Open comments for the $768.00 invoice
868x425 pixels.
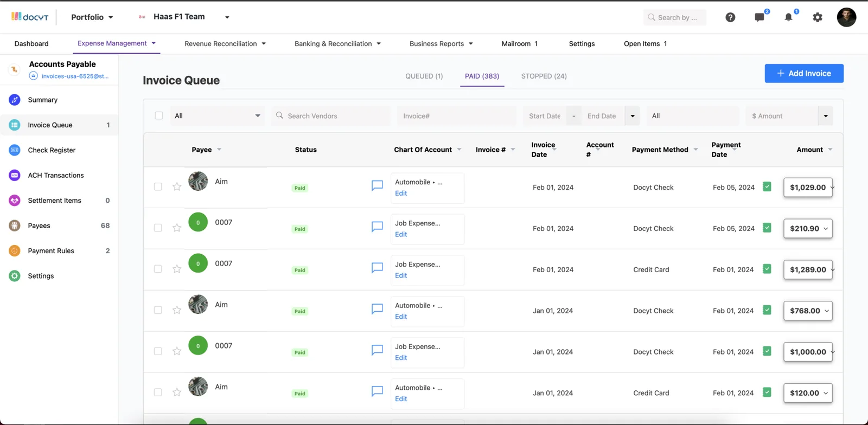[377, 309]
